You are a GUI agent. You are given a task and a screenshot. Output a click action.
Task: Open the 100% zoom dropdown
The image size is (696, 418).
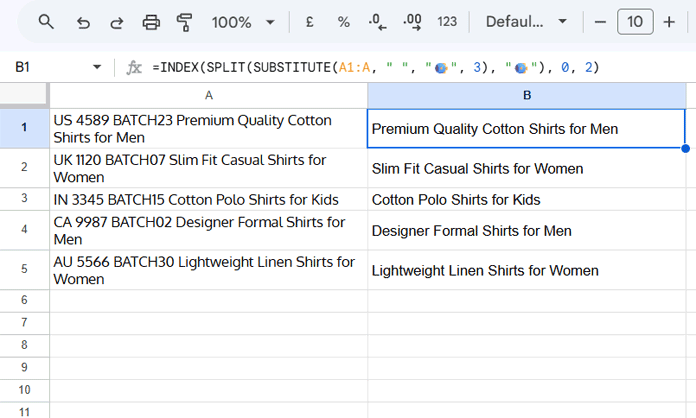coord(243,22)
